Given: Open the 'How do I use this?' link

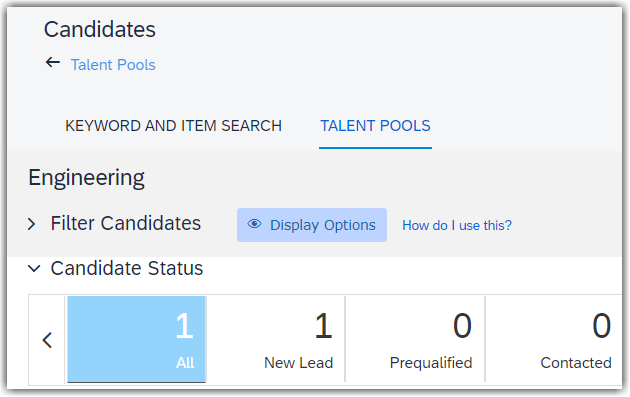Looking at the screenshot, I should click(x=457, y=225).
